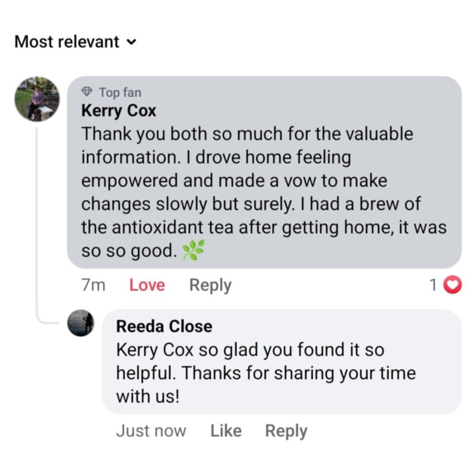Image resolution: width=476 pixels, height=452 pixels.
Task: Tap the Top fan label
Action: (120, 93)
